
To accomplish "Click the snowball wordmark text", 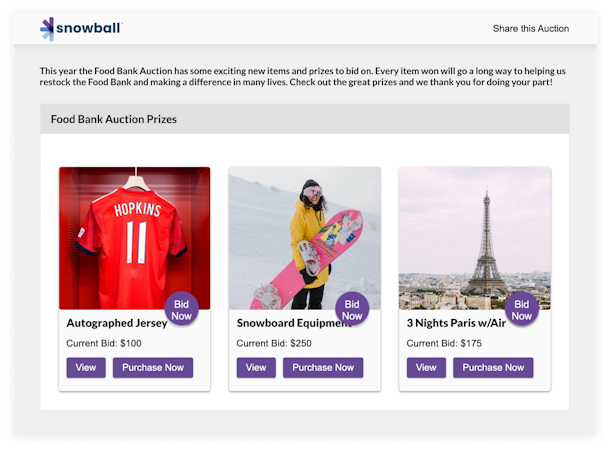I will [x=90, y=29].
